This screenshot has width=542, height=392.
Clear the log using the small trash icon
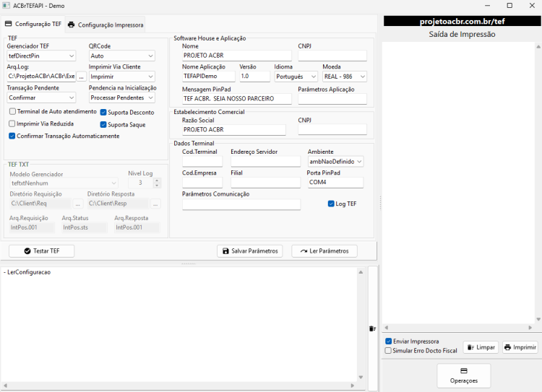pos(373,328)
